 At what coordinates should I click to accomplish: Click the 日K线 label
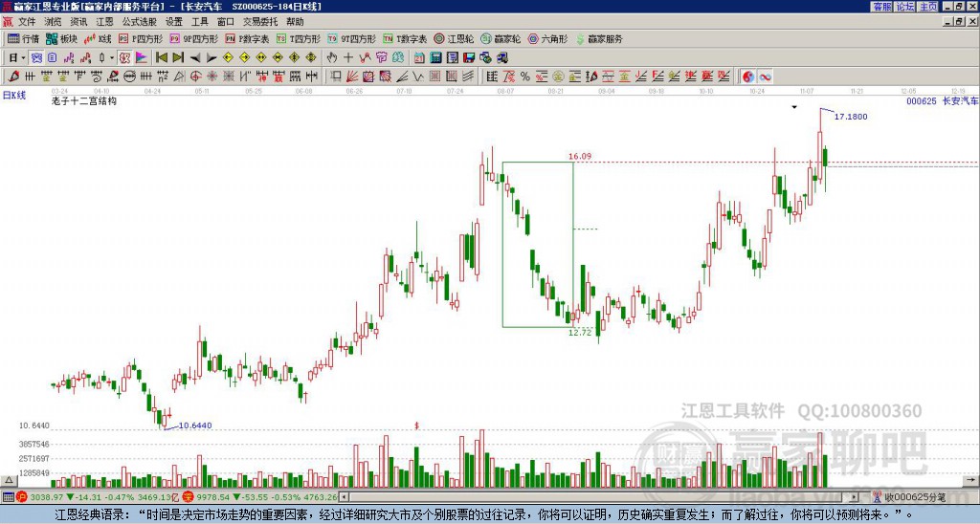coord(13,95)
